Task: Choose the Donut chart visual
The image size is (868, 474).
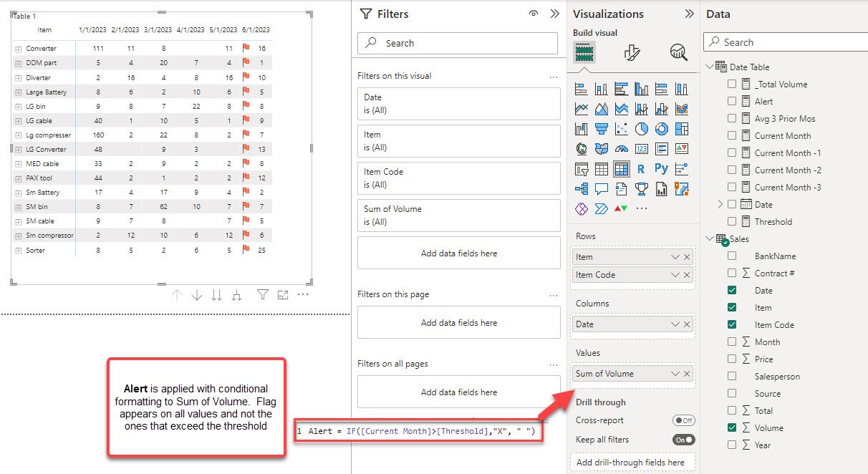Action: 662,129
